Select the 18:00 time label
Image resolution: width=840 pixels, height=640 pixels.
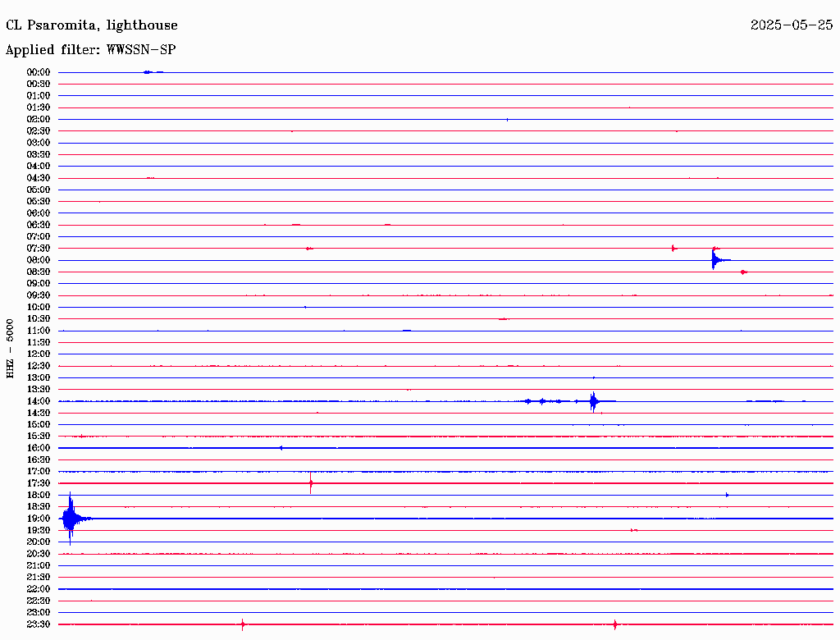(x=39, y=496)
